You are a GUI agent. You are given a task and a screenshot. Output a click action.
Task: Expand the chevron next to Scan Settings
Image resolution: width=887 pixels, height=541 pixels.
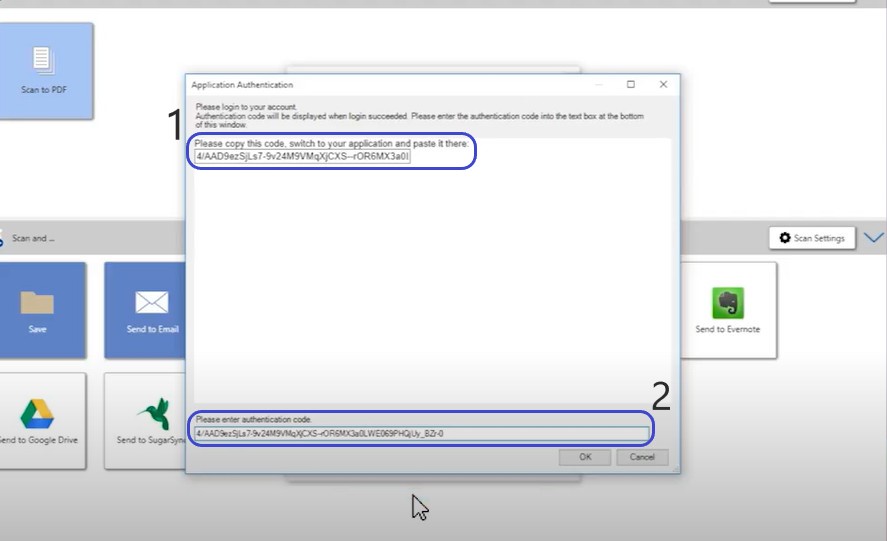[x=873, y=238]
